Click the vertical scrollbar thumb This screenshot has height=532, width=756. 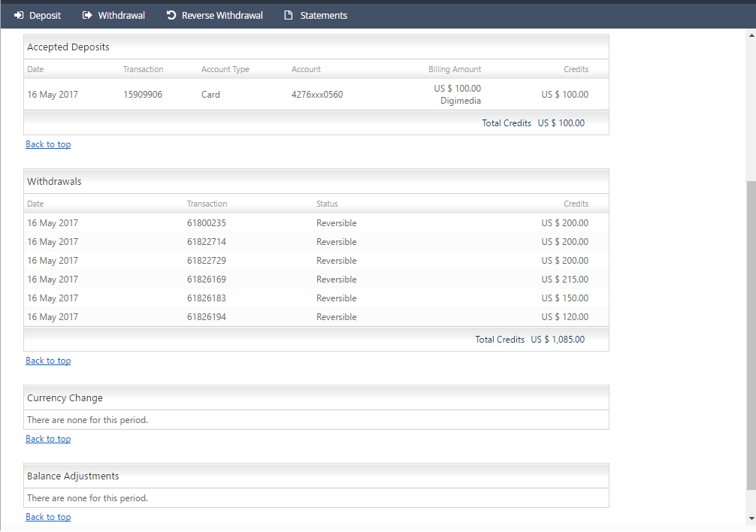(750, 334)
